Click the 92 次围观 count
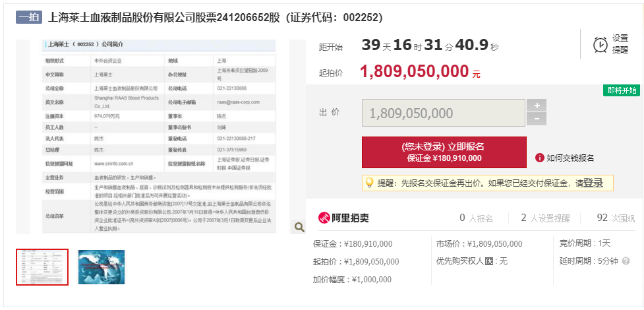This screenshot has height=310, width=644. click(x=616, y=218)
